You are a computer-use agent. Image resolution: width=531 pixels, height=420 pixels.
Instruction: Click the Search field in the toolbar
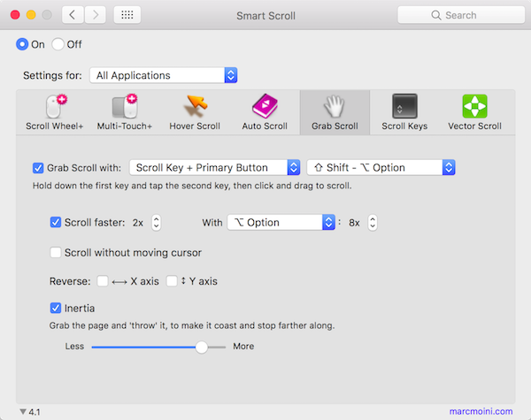click(x=456, y=15)
